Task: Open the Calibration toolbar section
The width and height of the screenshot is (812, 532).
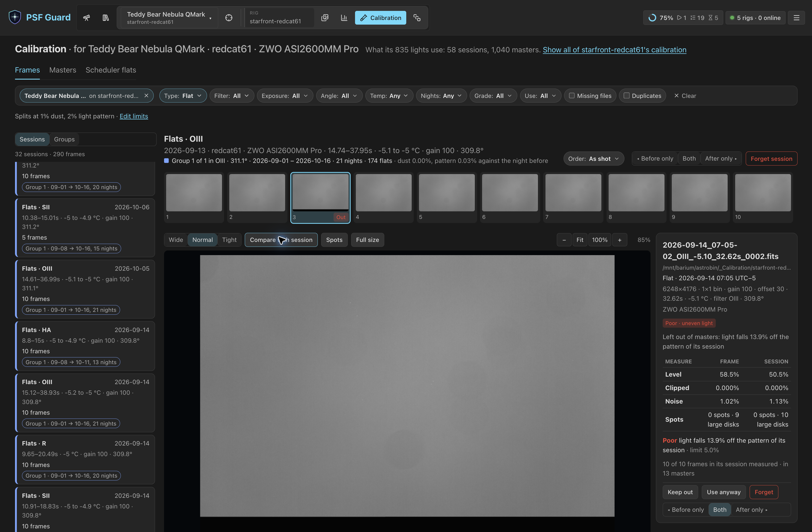Action: [380, 18]
